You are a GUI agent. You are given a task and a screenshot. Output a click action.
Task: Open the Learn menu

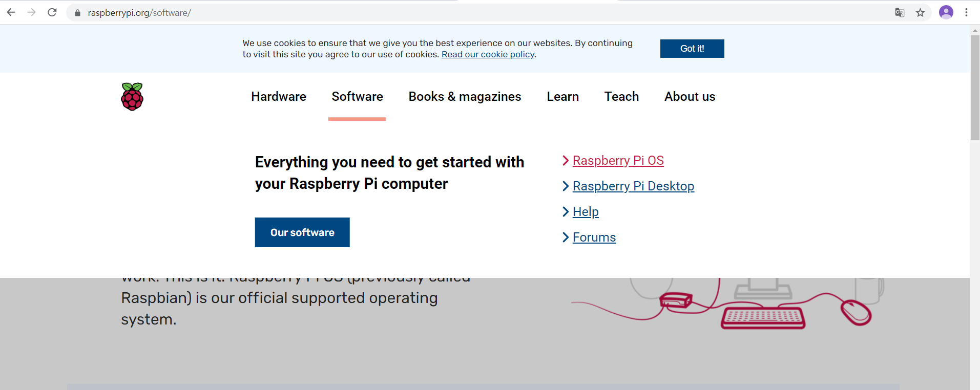point(562,96)
